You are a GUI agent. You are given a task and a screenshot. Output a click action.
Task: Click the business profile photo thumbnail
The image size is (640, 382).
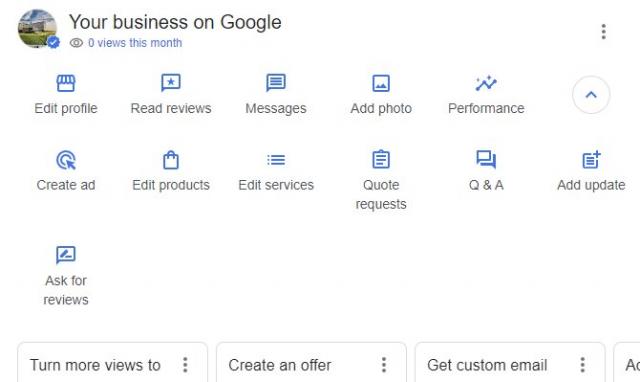(x=38, y=29)
